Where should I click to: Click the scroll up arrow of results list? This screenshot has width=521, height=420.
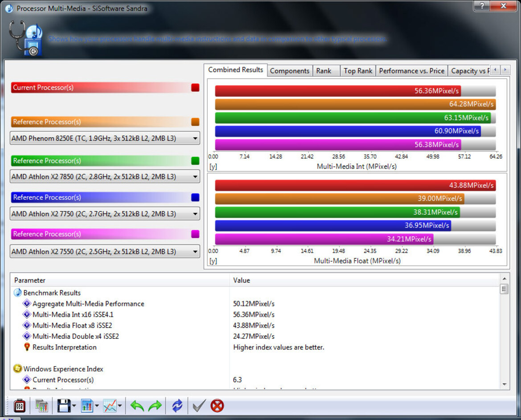tap(504, 279)
